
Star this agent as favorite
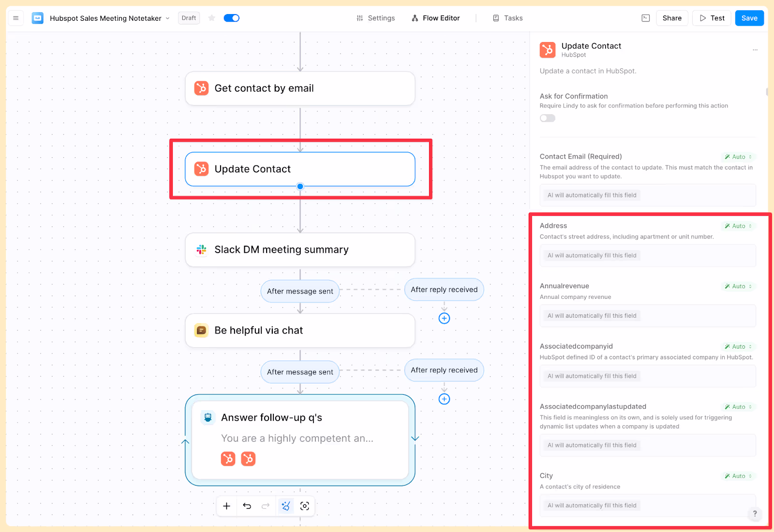pyautogui.click(x=211, y=18)
